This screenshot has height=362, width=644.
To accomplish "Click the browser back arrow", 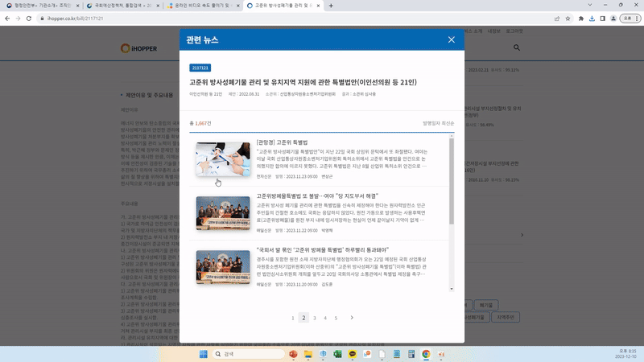I will click(7, 18).
